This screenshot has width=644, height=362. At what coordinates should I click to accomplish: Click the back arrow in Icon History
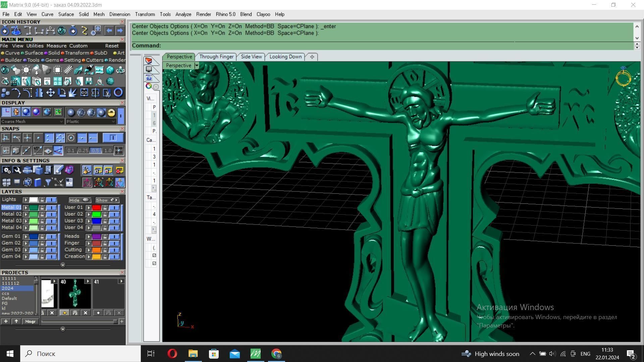tap(109, 31)
